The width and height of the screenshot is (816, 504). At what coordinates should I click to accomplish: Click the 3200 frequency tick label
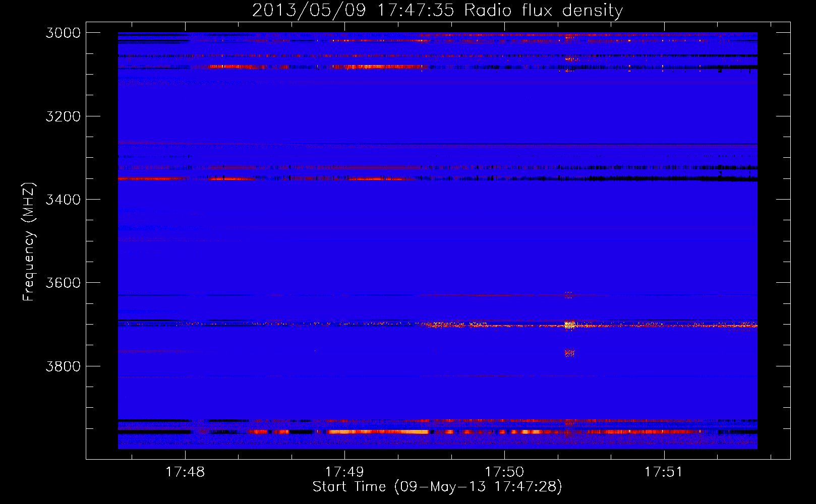pyautogui.click(x=63, y=116)
